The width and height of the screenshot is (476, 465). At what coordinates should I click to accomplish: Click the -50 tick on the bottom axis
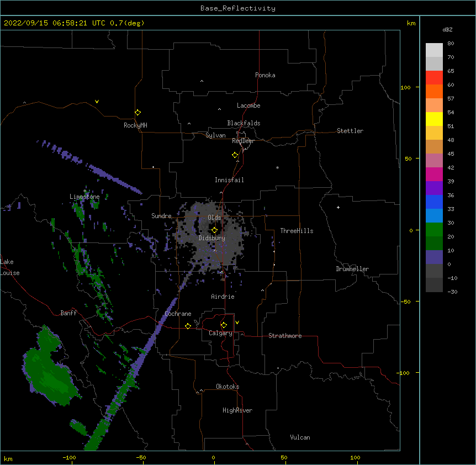[x=141, y=457]
